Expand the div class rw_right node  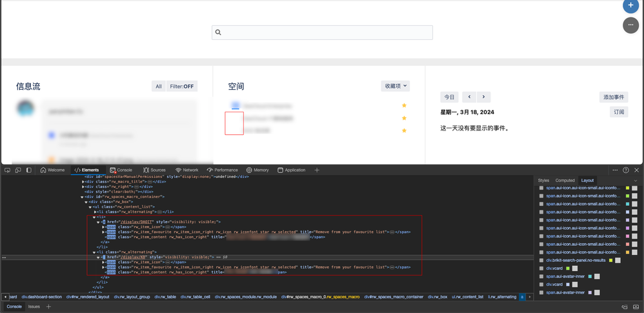[x=83, y=187]
